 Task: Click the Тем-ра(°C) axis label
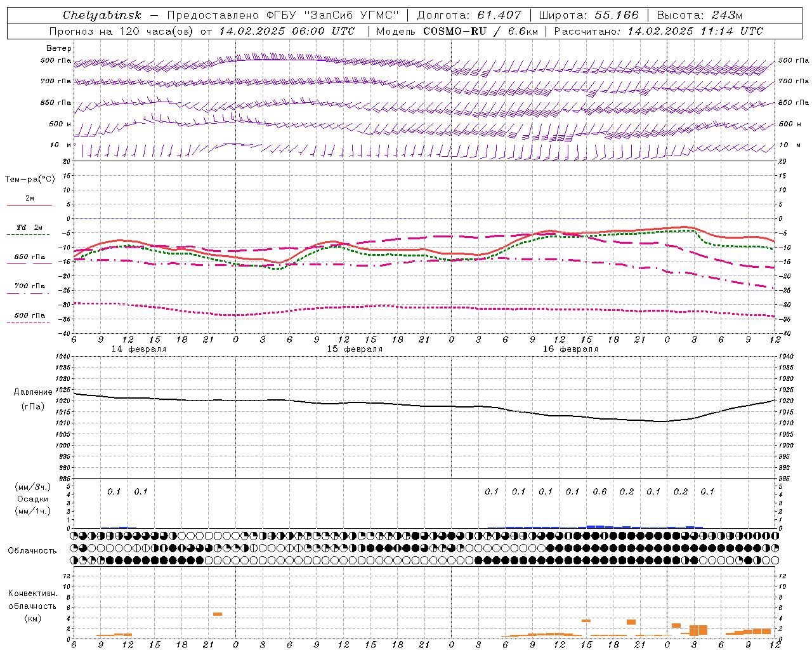pos(30,180)
